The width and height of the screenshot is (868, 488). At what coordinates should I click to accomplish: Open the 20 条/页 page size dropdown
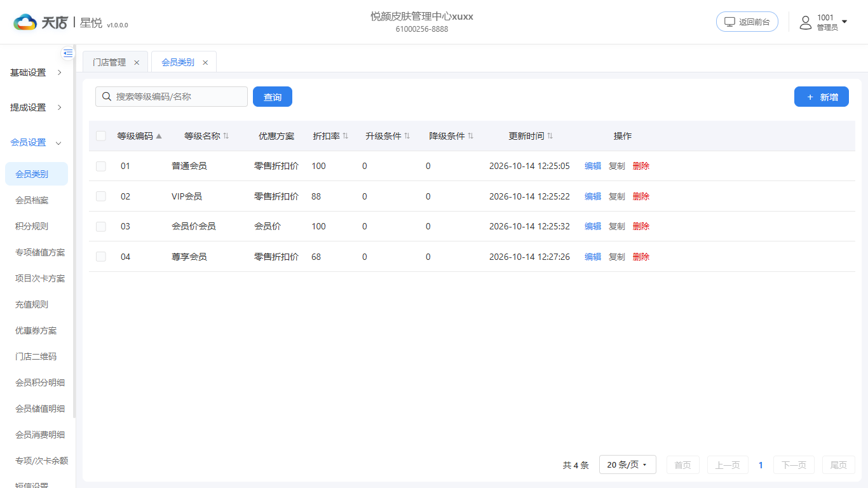(x=628, y=465)
